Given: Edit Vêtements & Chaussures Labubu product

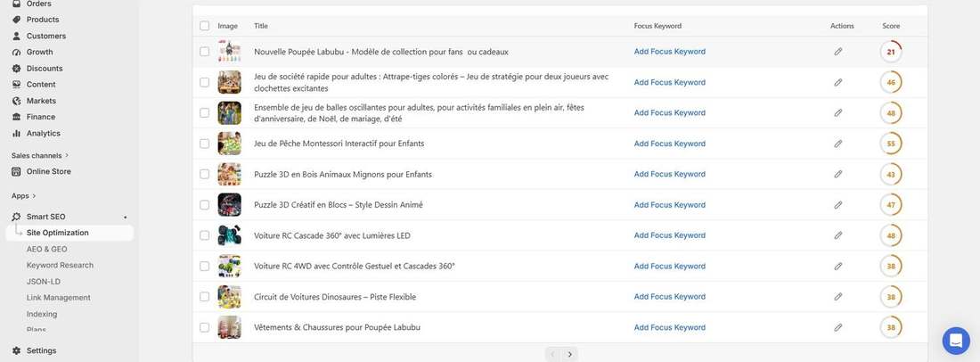Looking at the screenshot, I should [x=838, y=327].
